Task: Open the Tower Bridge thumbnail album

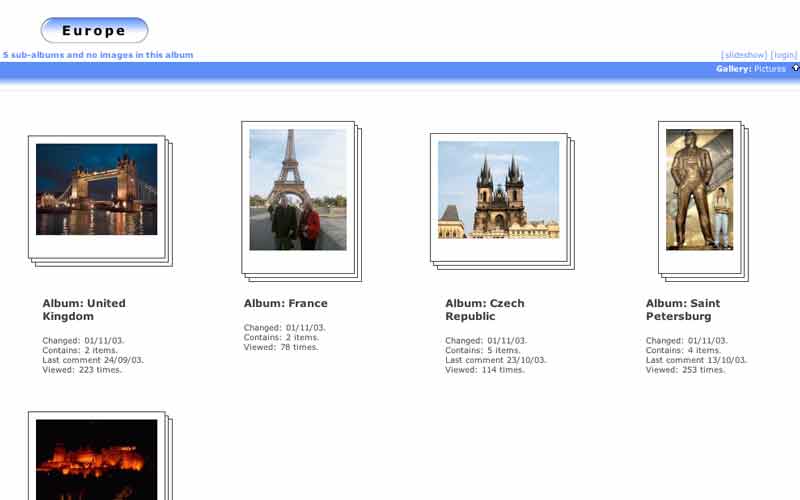Action: 96,189
